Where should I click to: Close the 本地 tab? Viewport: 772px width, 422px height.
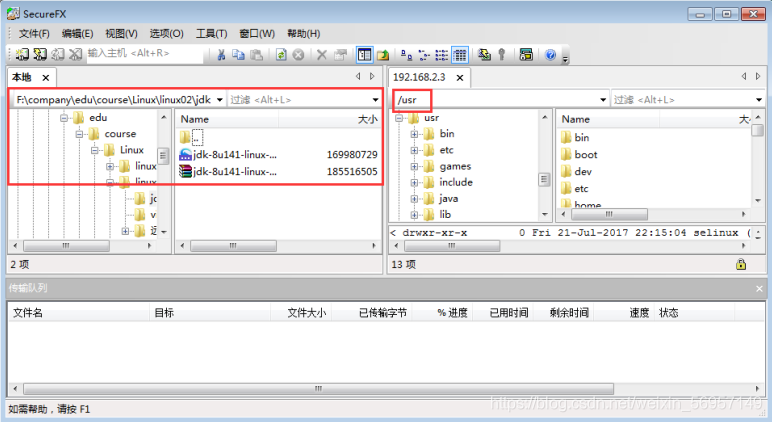tap(46, 78)
